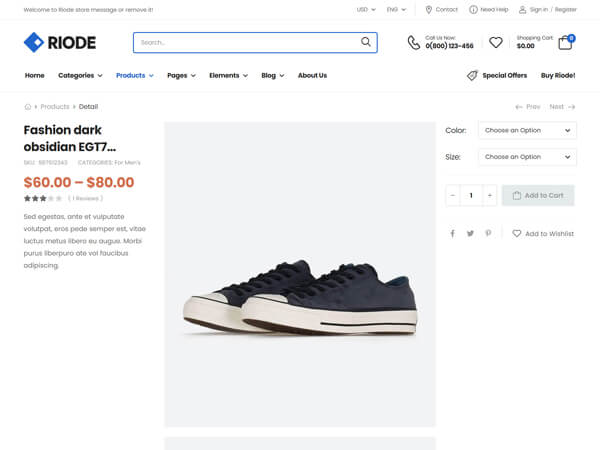The height and width of the screenshot is (450, 600).
Task: Click the Contact location pin icon
Action: pyautogui.click(x=429, y=10)
